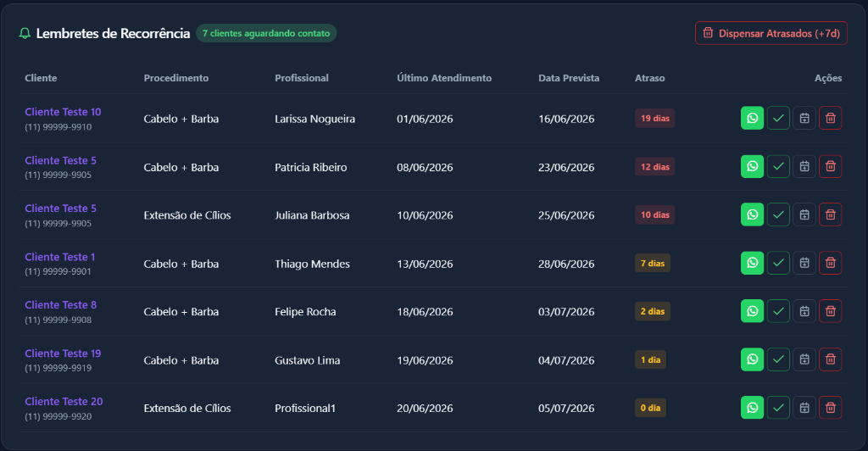Mark Cliente Teste 10 reminder as done
868x451 pixels.
tap(778, 118)
